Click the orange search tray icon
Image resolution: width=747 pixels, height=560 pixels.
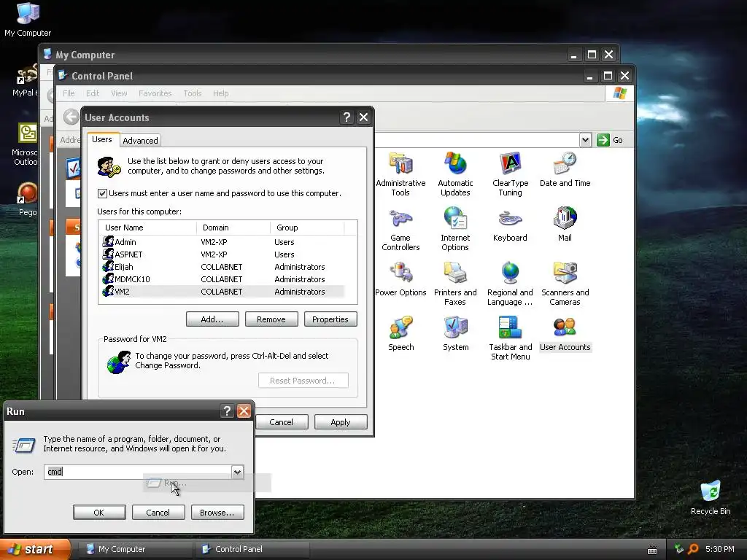693,549
